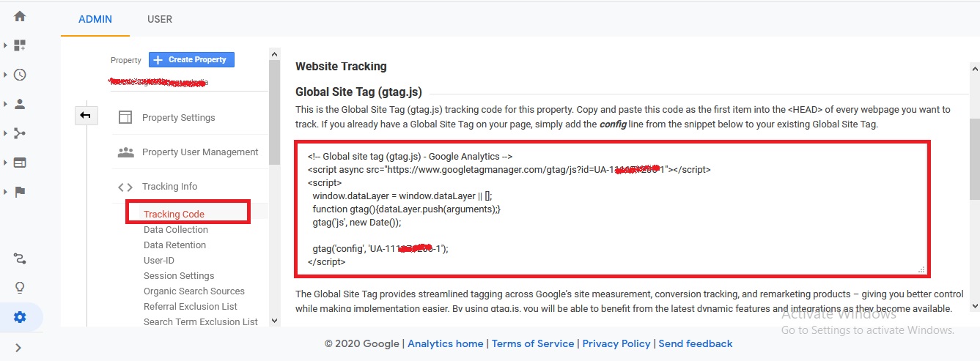Click the Create Property button

(x=191, y=59)
